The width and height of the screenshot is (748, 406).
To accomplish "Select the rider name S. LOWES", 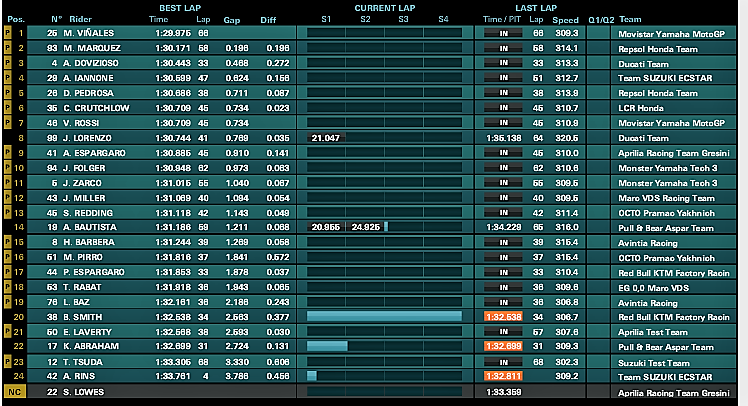I will tap(83, 392).
